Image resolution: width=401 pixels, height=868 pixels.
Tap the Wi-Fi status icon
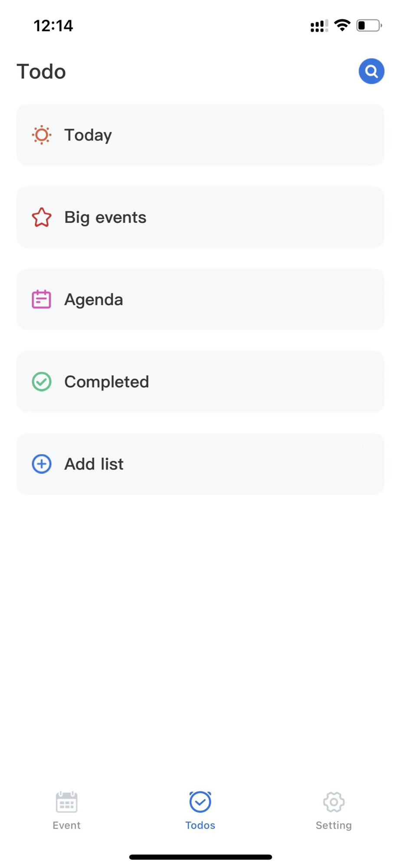click(342, 25)
